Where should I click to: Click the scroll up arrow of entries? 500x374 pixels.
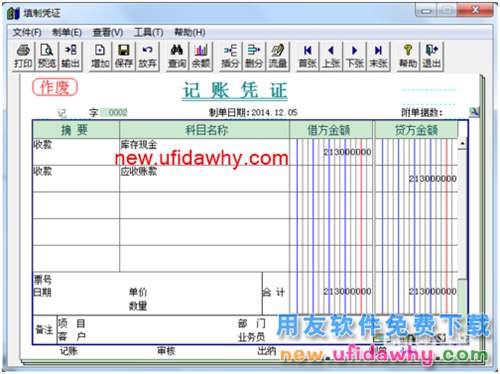[463, 144]
